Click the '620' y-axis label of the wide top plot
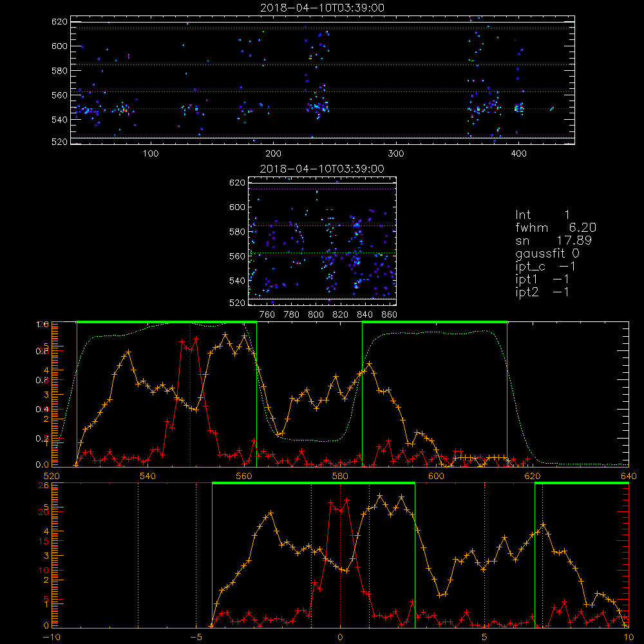Viewport: 644px width, 644px height. pos(59,22)
